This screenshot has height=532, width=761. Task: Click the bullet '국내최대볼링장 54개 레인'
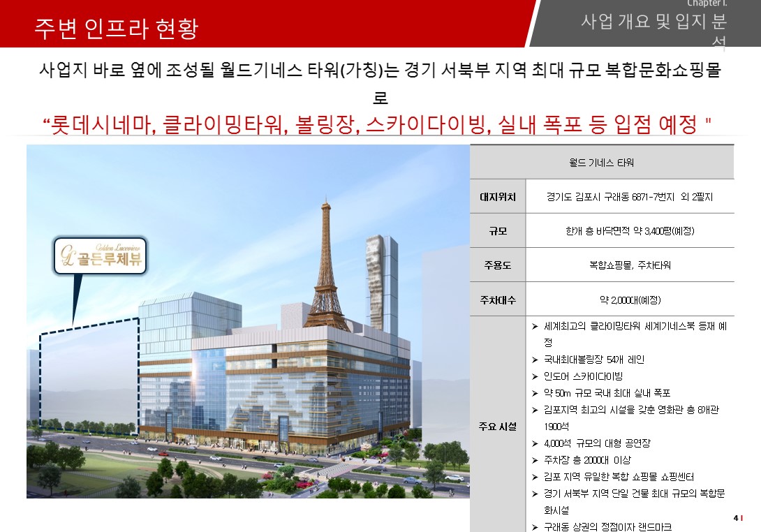(x=589, y=360)
